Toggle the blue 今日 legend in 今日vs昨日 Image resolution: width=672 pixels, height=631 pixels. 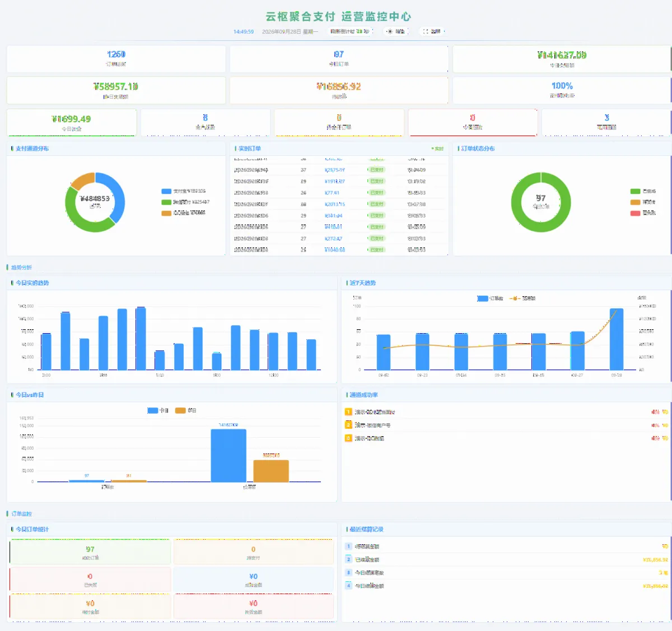(158, 410)
